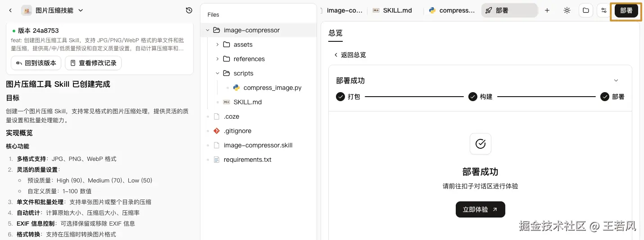The width and height of the screenshot is (644, 240).
Task: Collapse the scripts folder
Action: coord(218,73)
